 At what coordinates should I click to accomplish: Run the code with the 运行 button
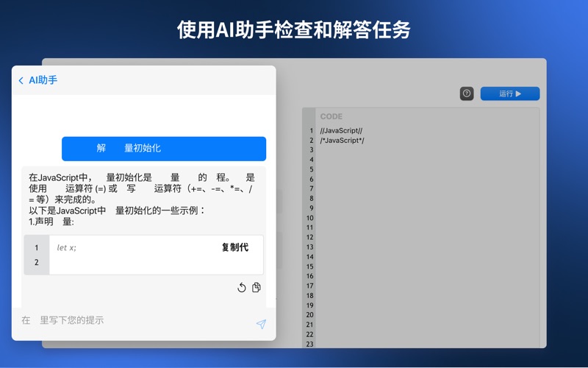[510, 93]
